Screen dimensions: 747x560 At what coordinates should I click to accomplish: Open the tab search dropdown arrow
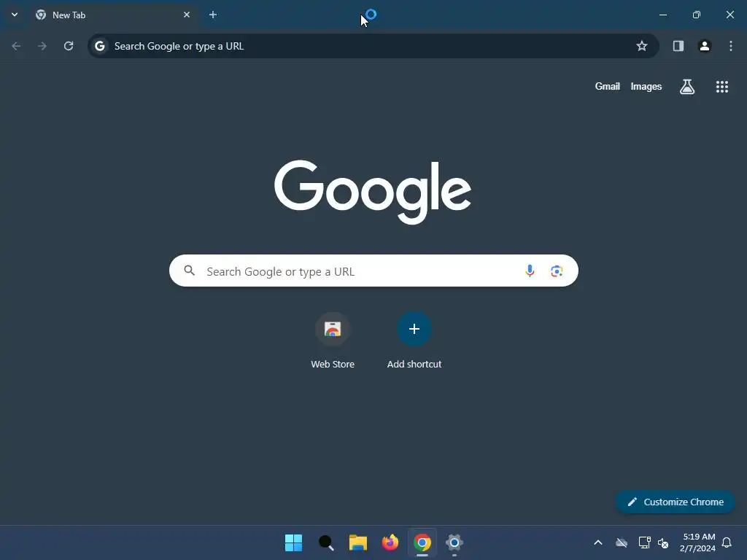point(15,15)
